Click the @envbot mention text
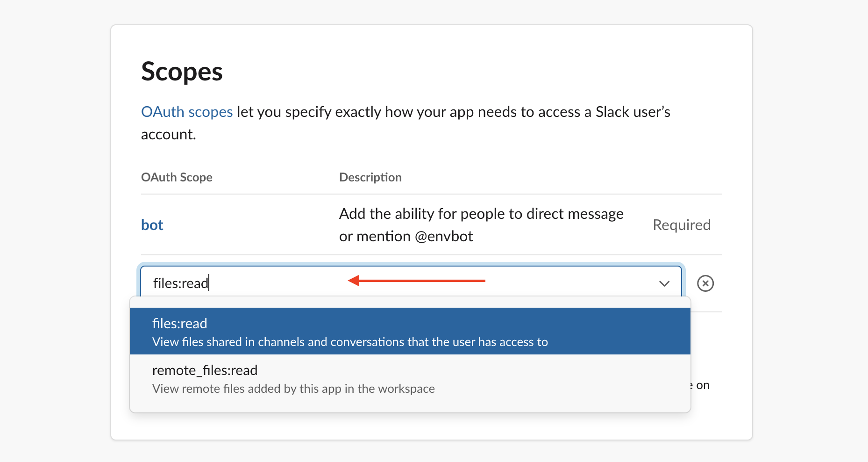Viewport: 868px width, 462px height. click(x=443, y=237)
